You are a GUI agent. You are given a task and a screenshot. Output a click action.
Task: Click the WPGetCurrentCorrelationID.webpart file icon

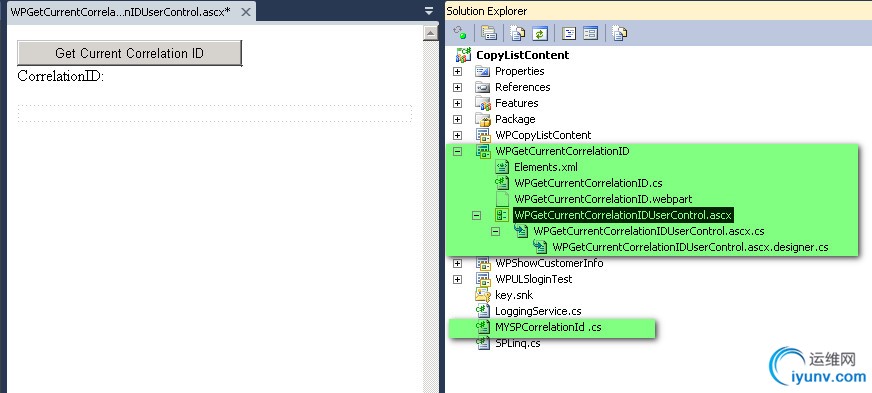pos(502,199)
